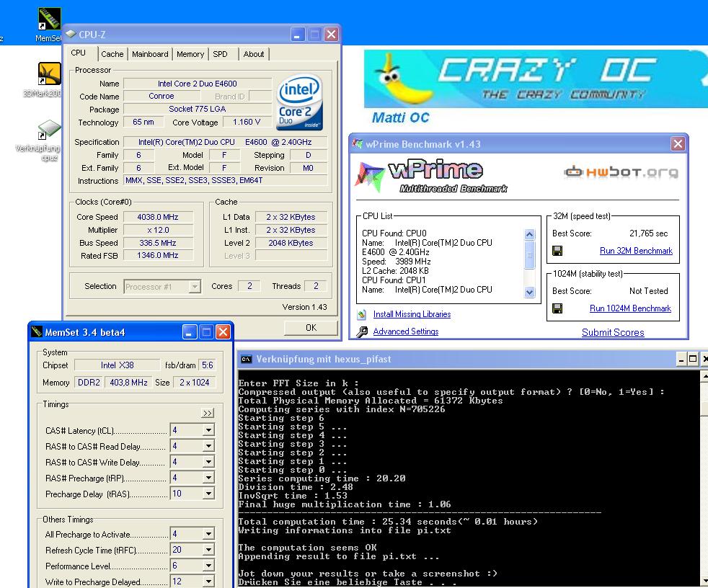Click the Chipset field Intel X38 in MemSet
This screenshot has width=708, height=588.
point(118,365)
